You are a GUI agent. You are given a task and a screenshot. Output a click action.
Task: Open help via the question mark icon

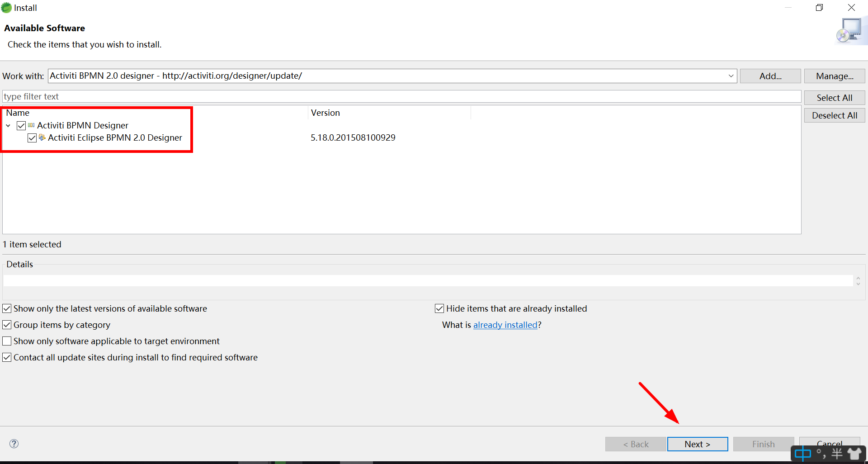[x=14, y=444]
